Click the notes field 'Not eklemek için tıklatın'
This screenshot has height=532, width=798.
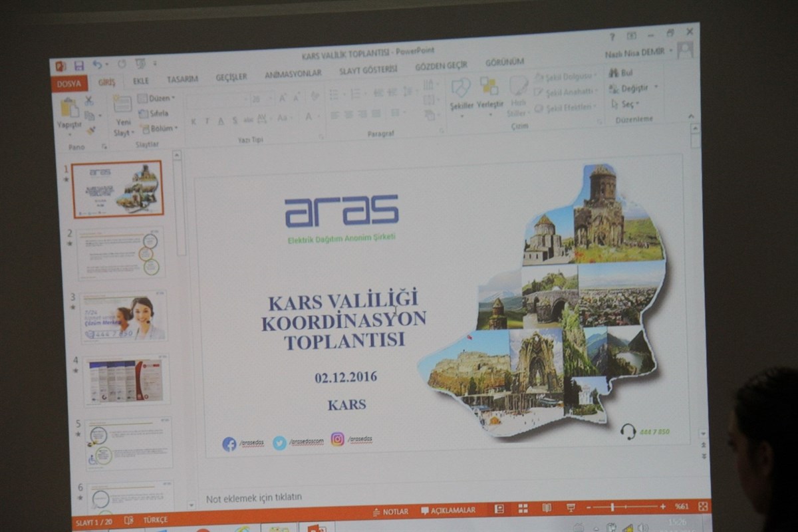tap(254, 497)
